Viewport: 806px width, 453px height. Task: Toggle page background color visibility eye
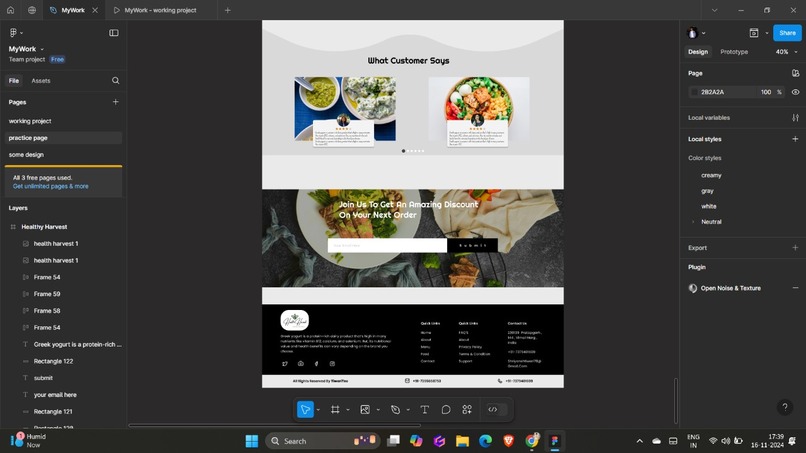795,92
